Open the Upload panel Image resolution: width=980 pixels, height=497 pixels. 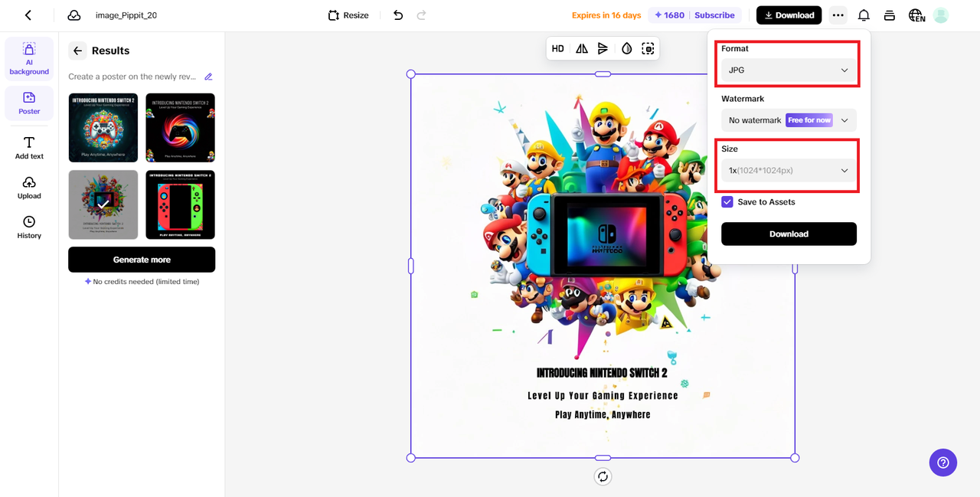pos(29,188)
